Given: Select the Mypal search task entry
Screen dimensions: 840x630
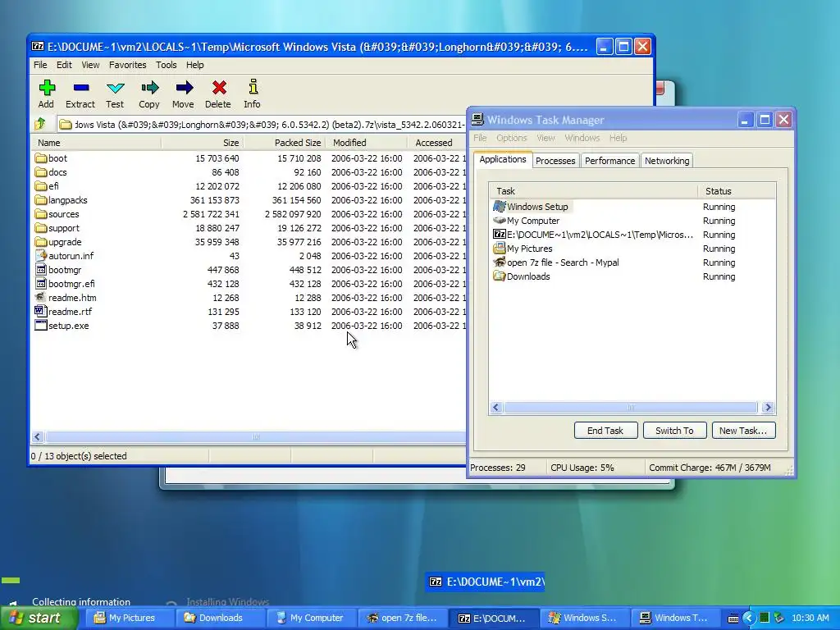Looking at the screenshot, I should click(x=556, y=262).
